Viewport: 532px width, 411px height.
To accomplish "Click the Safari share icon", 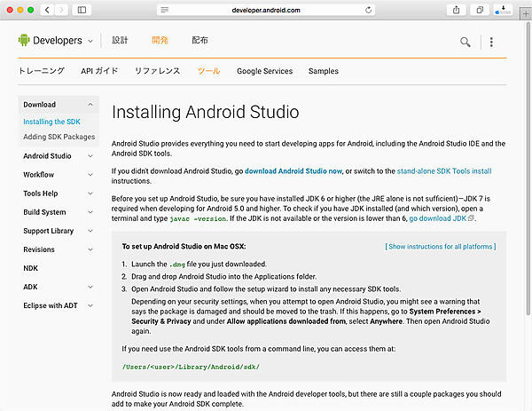I will coord(456,10).
